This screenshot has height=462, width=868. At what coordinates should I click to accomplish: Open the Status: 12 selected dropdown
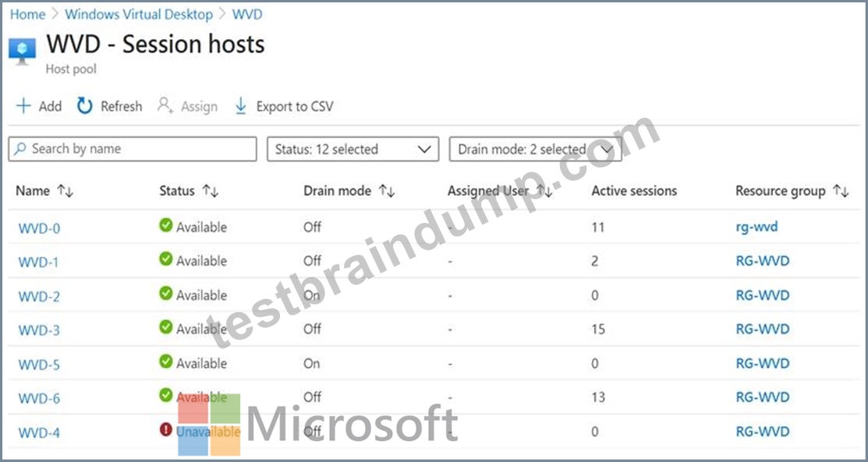pos(353,149)
